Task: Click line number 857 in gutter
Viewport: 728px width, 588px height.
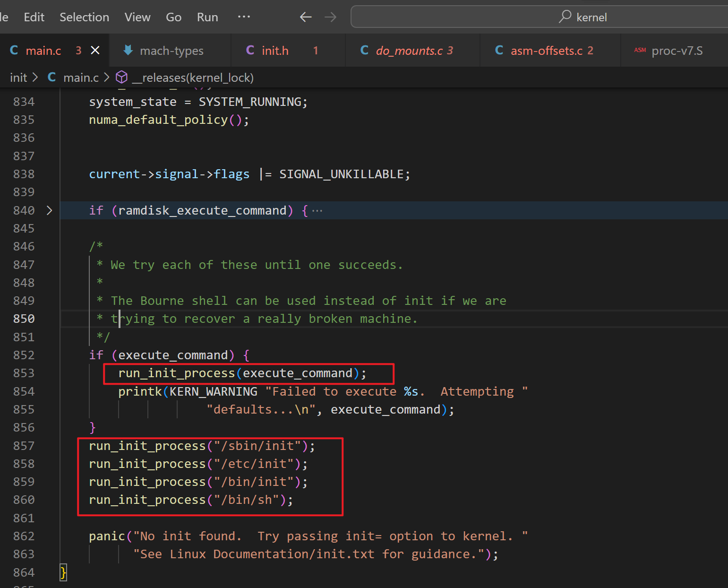Action: [x=24, y=446]
